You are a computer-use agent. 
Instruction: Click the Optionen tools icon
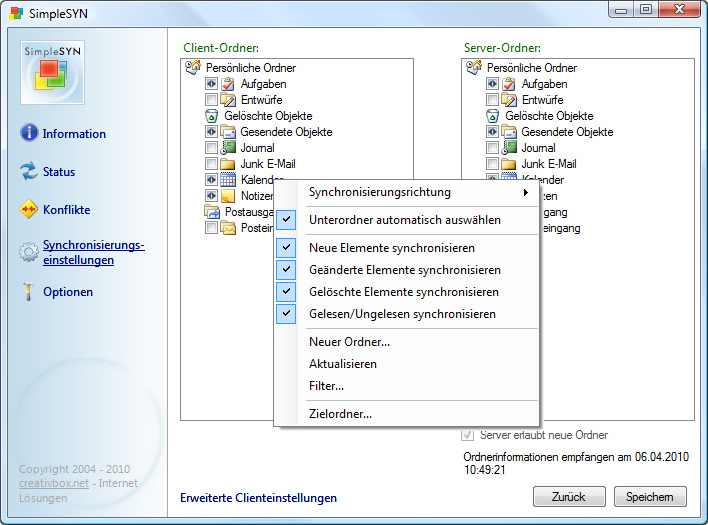tap(29, 292)
